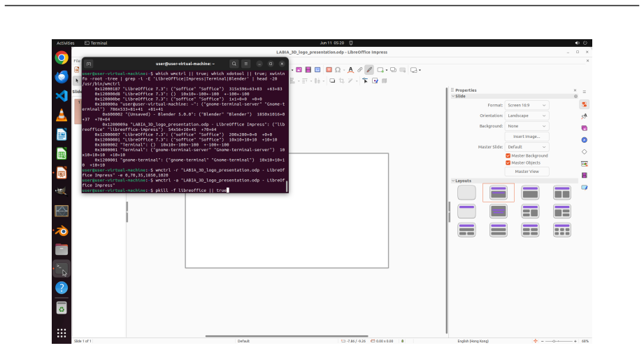The height and width of the screenshot is (348, 644).
Task: Click Slide 1 of 1 status text
Action: 83,341
